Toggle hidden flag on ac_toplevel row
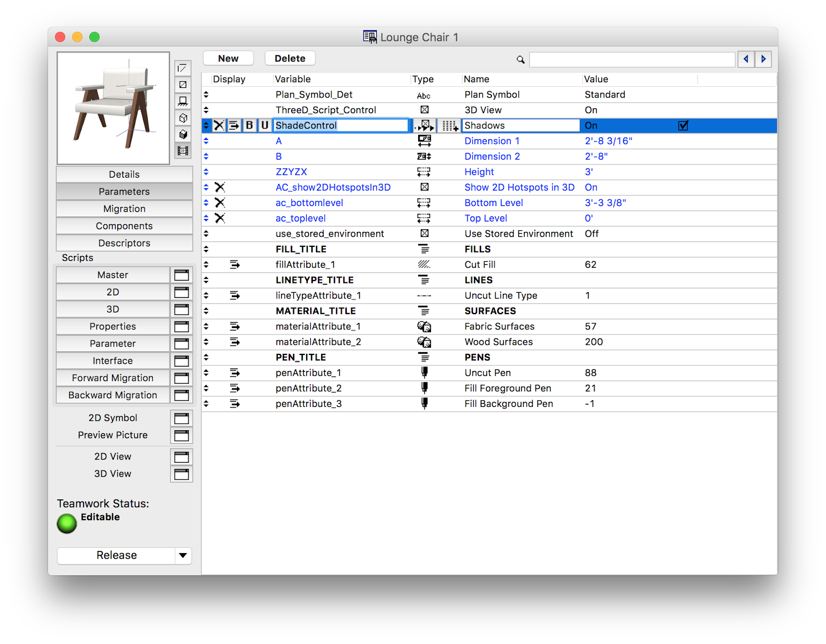 (x=219, y=218)
